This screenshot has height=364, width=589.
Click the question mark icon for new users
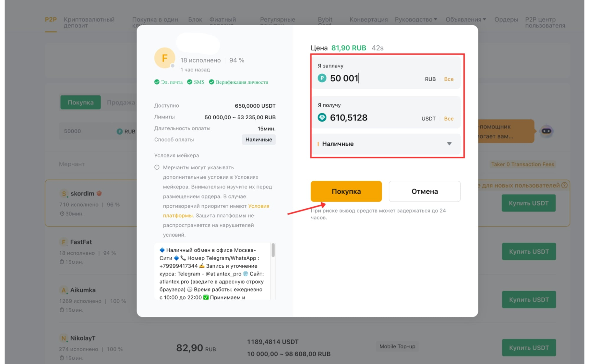564,185
